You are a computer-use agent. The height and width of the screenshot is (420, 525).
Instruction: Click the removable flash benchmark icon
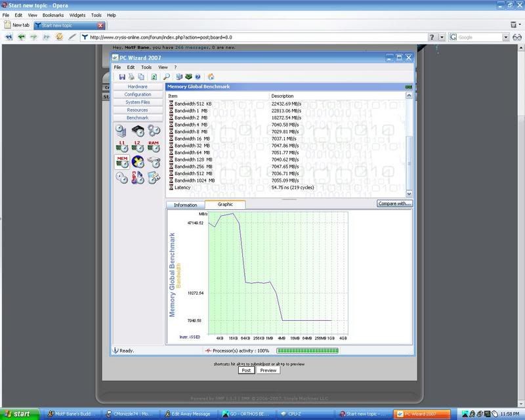154,177
